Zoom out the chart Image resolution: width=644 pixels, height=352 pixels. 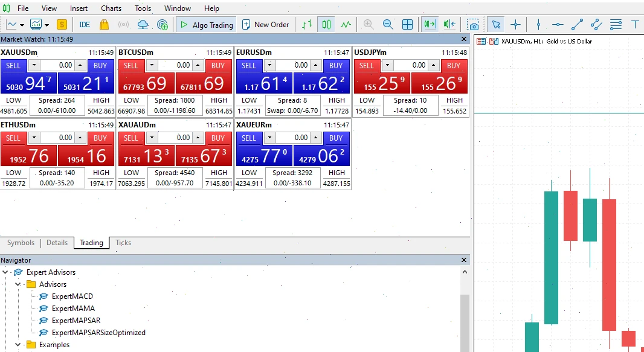388,25
